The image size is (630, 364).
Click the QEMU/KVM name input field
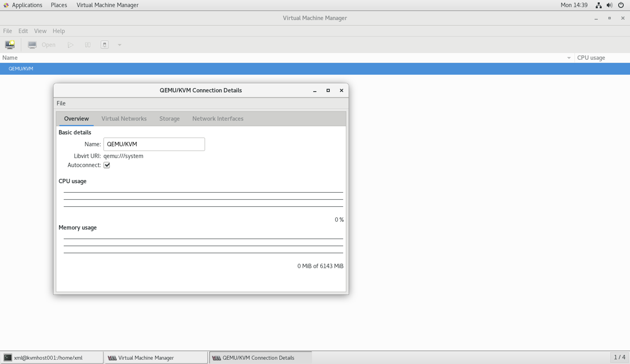coord(154,144)
